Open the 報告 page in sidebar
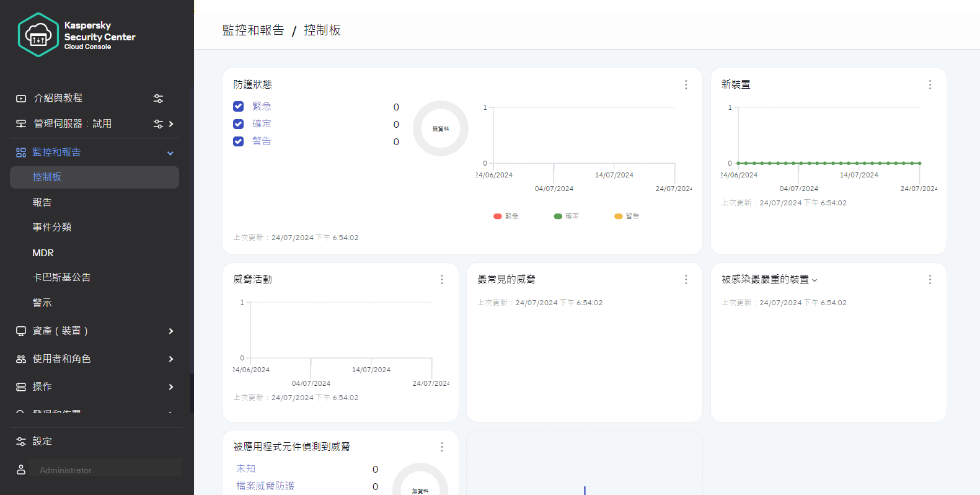The width and height of the screenshot is (980, 495). pos(42,202)
